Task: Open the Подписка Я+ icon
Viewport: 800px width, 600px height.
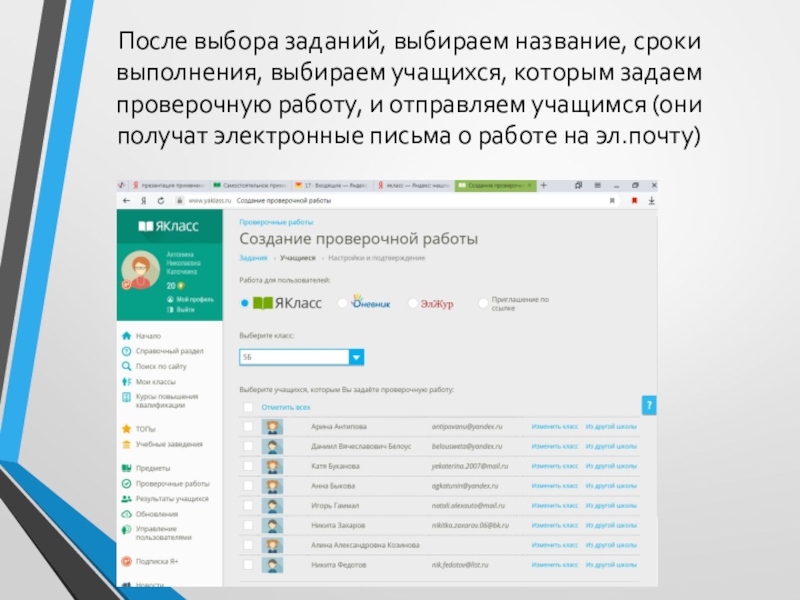Action: point(127,561)
